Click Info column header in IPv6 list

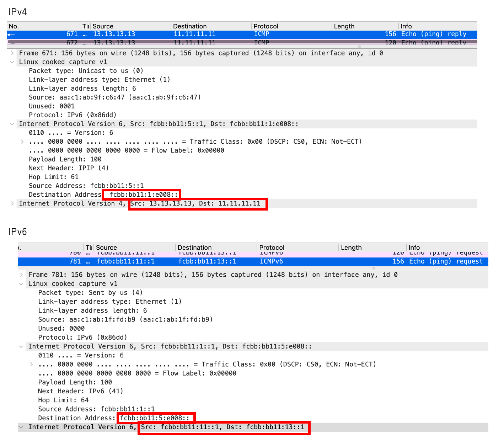pos(447,248)
